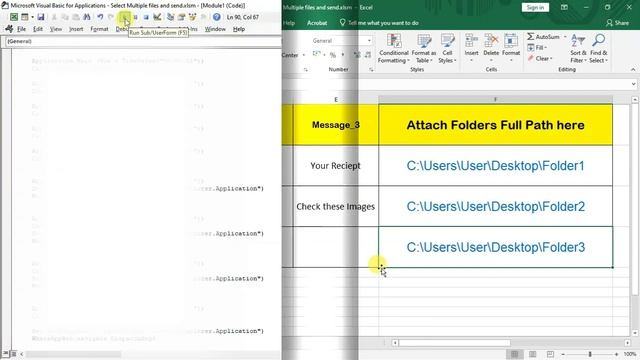Open Find & Select magnifier in Excel
This screenshot has width=640, height=360.
click(598, 49)
